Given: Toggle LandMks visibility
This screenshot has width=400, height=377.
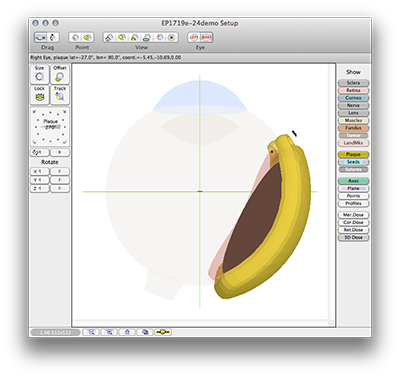Looking at the screenshot, I should pos(353,143).
